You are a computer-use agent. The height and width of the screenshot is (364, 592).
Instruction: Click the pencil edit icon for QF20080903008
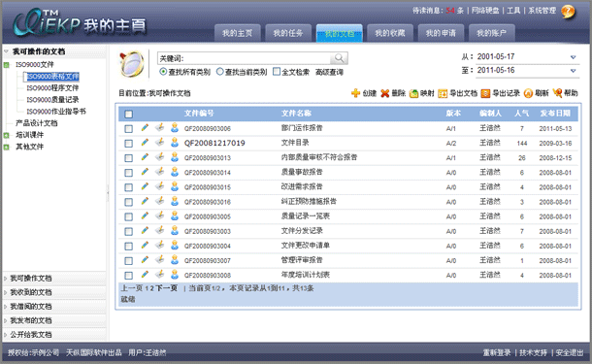[145, 275]
